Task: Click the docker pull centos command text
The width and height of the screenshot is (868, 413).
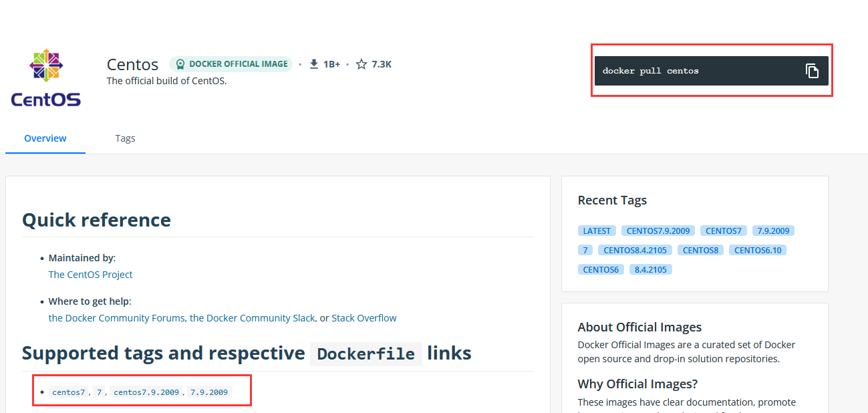Action: click(x=651, y=71)
